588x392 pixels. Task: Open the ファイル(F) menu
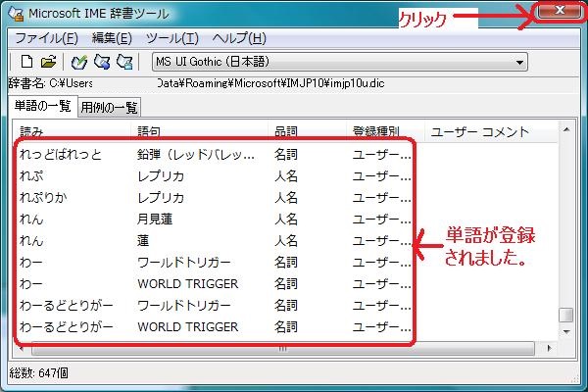pyautogui.click(x=46, y=38)
